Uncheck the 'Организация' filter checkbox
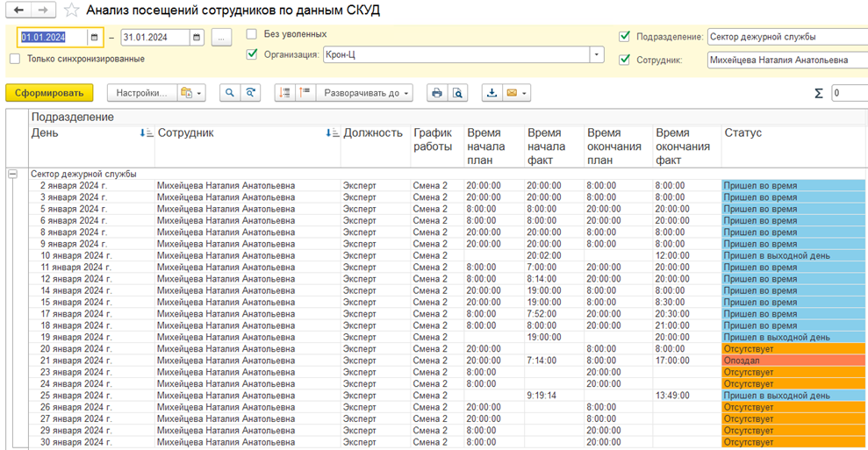This screenshot has width=868, height=450. point(252,54)
